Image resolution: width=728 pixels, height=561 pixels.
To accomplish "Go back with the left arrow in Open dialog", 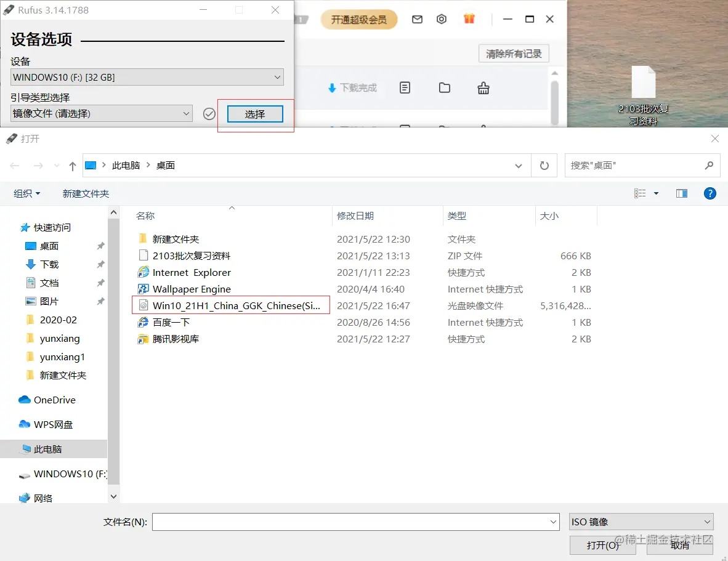I will [14, 166].
